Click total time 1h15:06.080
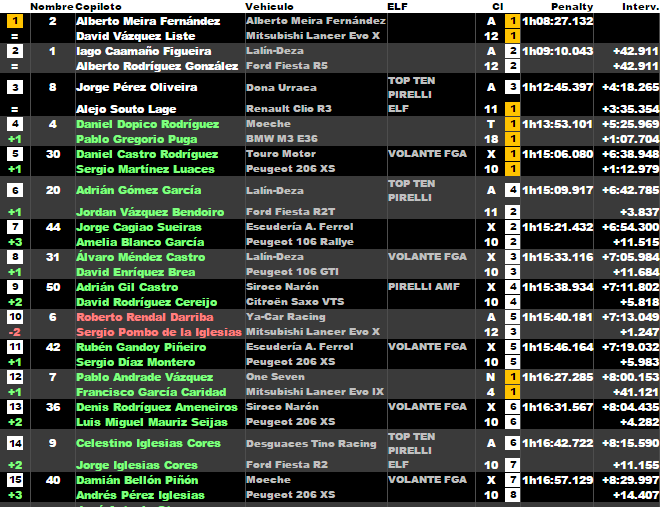Screen dimensions: 665x507 click(557, 154)
